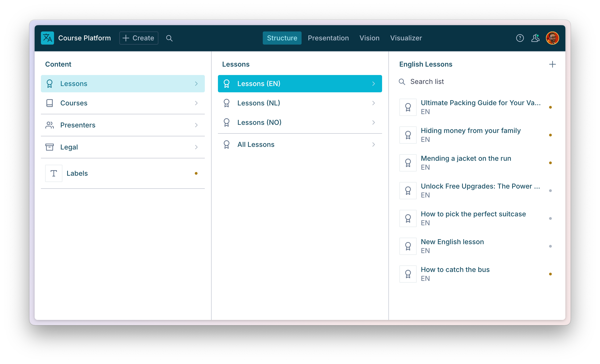The height and width of the screenshot is (364, 600).
Task: Click the user profile avatar icon
Action: (x=553, y=38)
